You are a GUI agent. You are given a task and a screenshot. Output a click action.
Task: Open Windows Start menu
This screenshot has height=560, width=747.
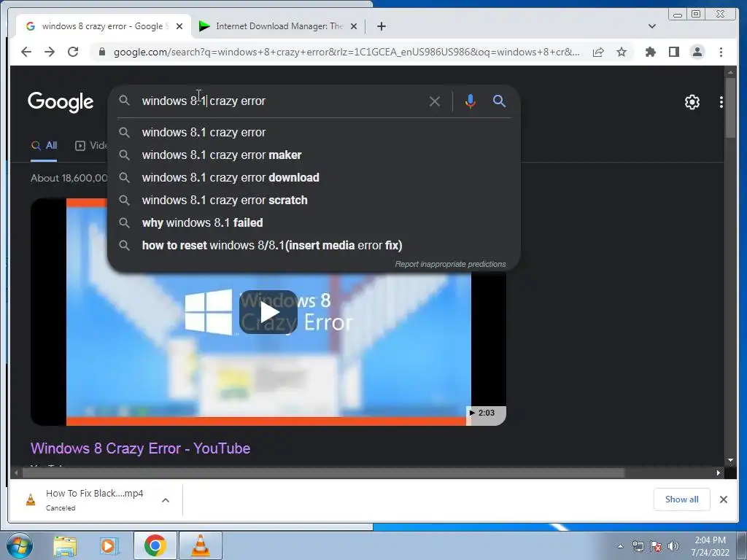(20, 545)
